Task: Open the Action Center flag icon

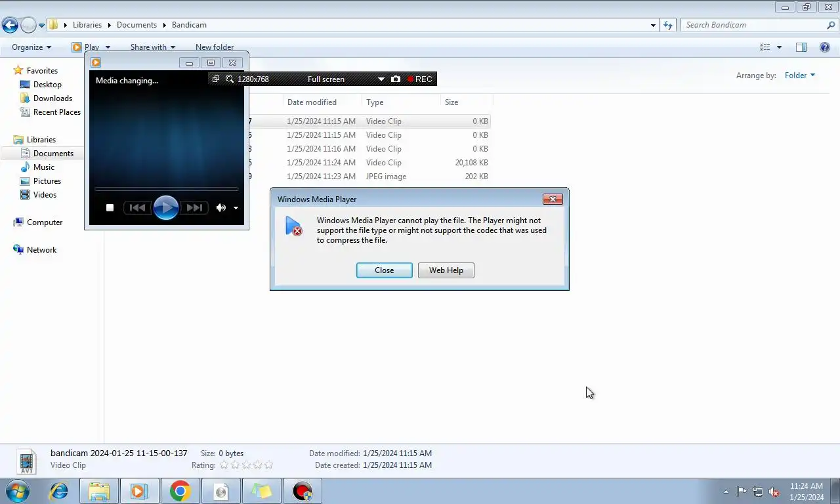Action: (742, 492)
